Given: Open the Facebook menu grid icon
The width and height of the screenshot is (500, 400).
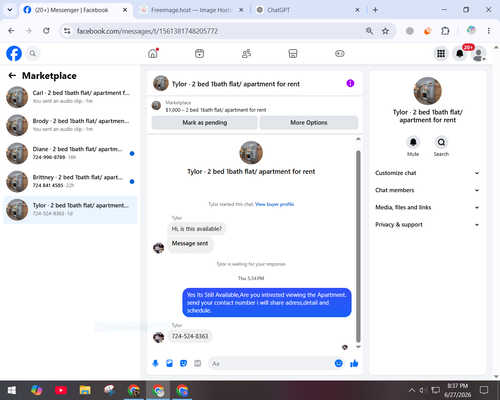Looking at the screenshot, I should (x=441, y=53).
